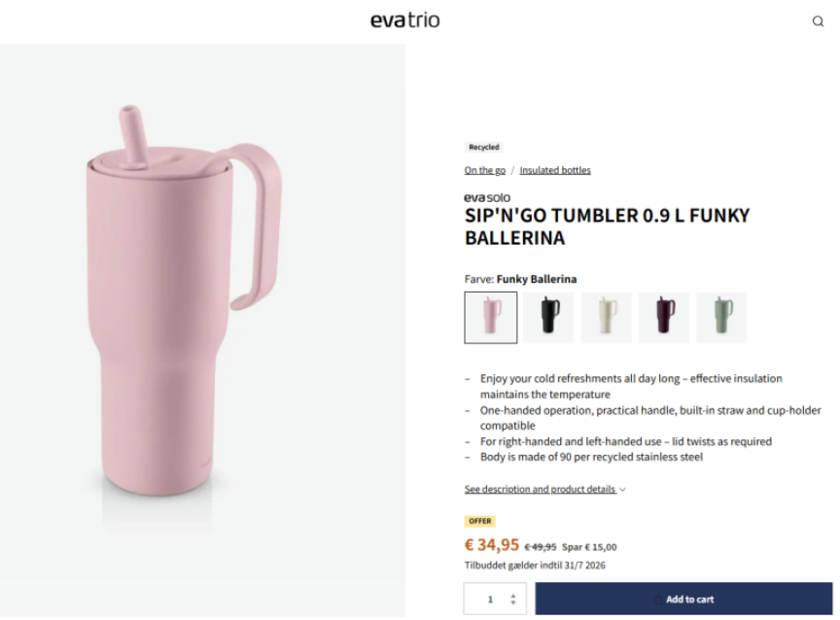Choose the black tumbler color

pos(548,318)
